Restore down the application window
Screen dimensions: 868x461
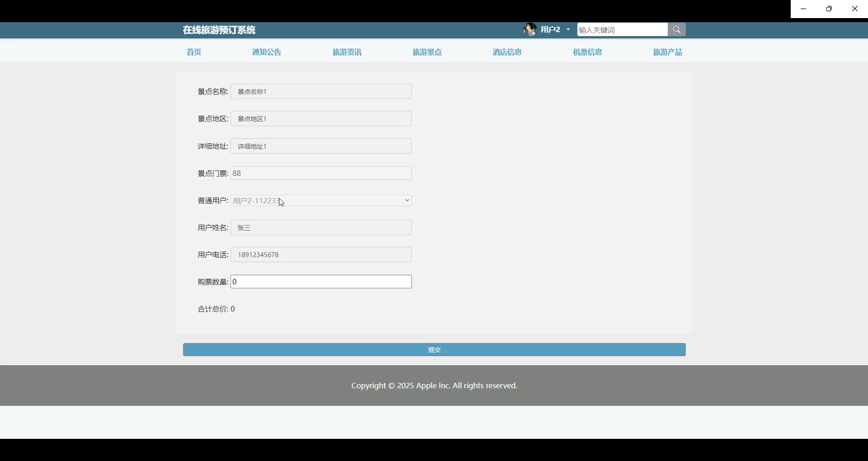(x=829, y=9)
